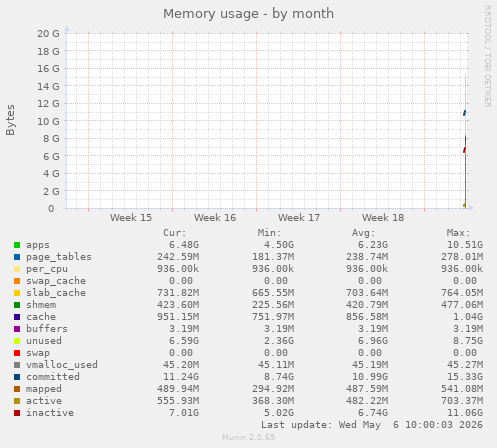Click the 'unused' legend label
The image size is (497, 448).
click(44, 341)
